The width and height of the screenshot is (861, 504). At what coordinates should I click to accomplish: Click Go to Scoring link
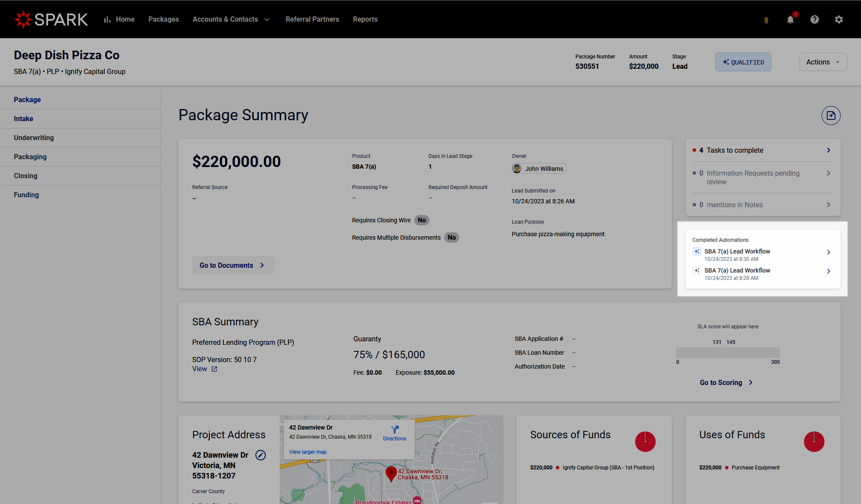(x=726, y=382)
